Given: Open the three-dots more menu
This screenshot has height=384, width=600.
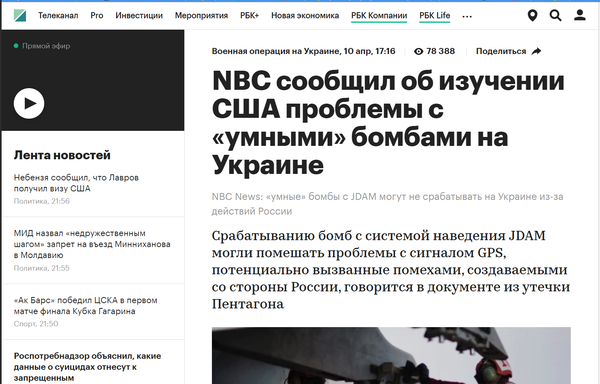Looking at the screenshot, I should 467,16.
